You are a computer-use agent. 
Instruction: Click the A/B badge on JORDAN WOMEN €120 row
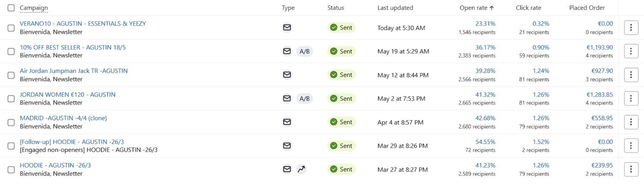(304, 98)
